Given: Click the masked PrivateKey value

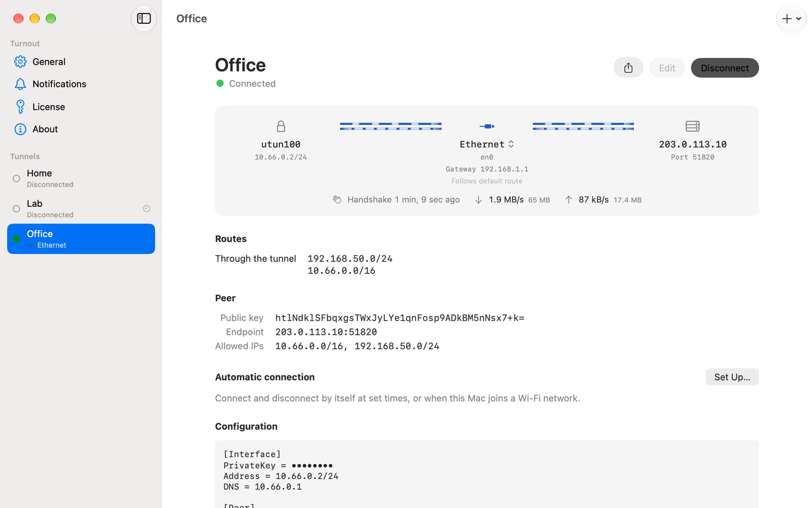Looking at the screenshot, I should [312, 465].
